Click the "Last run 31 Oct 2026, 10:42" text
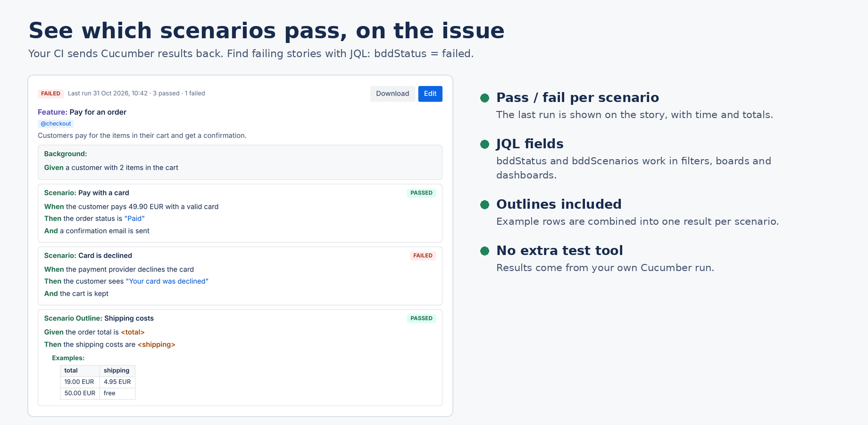 pos(108,93)
